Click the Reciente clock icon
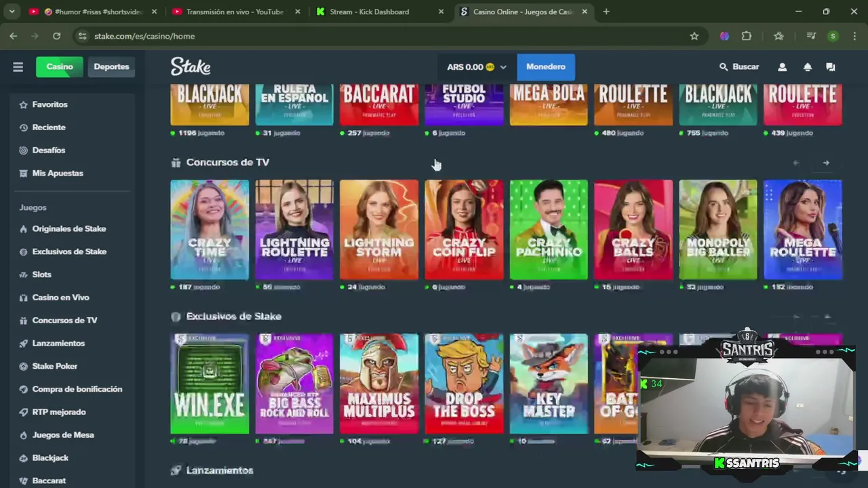868x488 pixels. [x=24, y=127]
